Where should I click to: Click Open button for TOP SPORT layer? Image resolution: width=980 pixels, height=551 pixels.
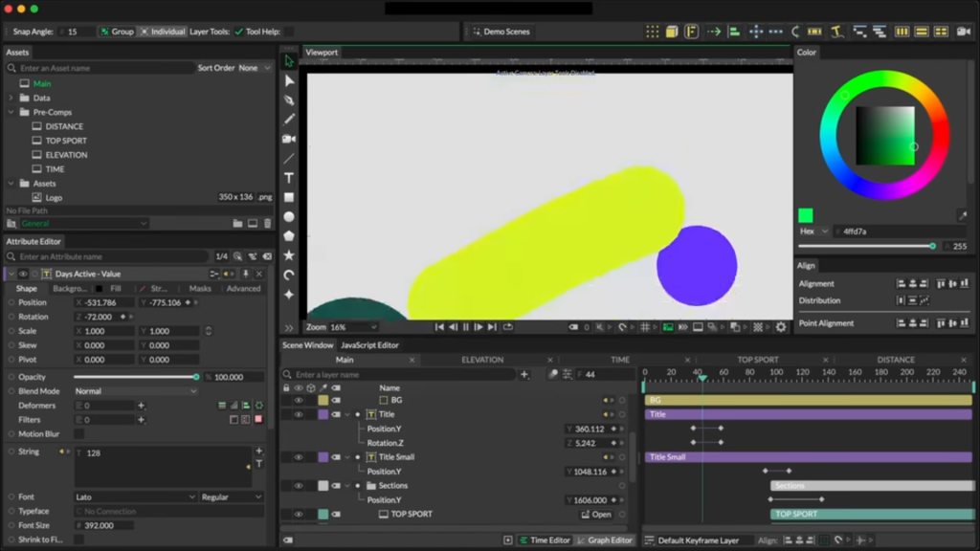596,514
